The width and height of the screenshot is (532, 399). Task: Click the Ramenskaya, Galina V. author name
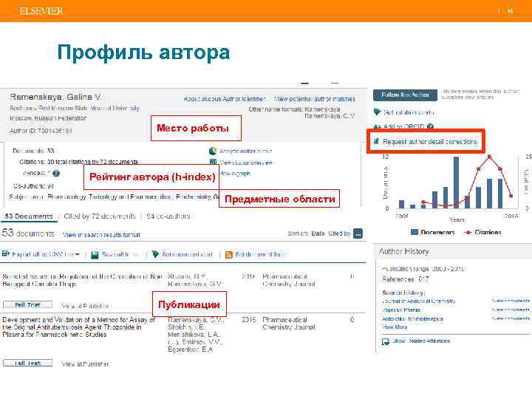55,97
